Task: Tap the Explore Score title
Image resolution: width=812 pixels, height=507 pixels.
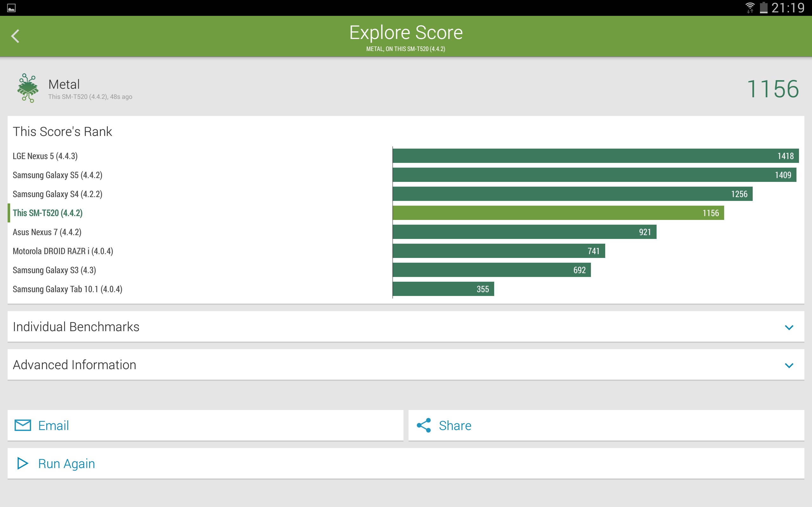Action: pyautogui.click(x=406, y=33)
